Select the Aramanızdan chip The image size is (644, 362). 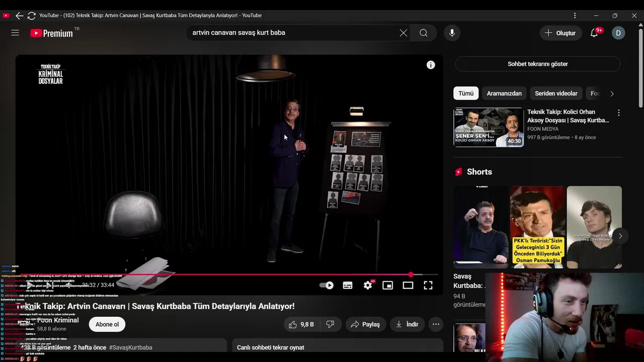[504, 94]
